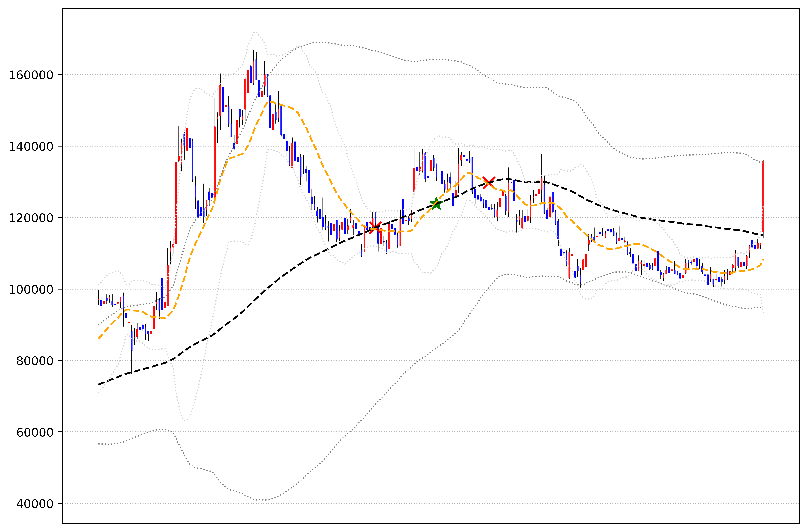Click the 40000 y-axis label
808x532 pixels.
(35, 504)
